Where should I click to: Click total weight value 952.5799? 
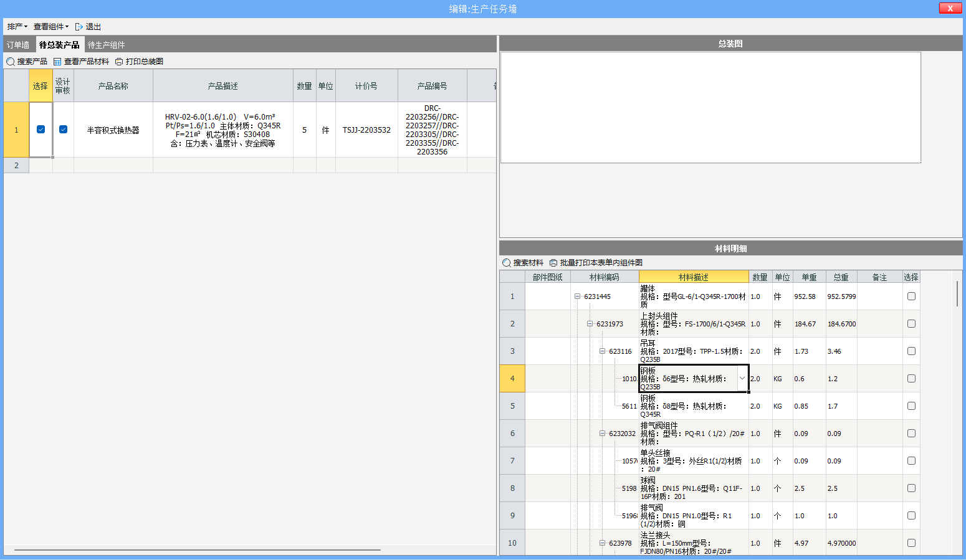pos(841,297)
